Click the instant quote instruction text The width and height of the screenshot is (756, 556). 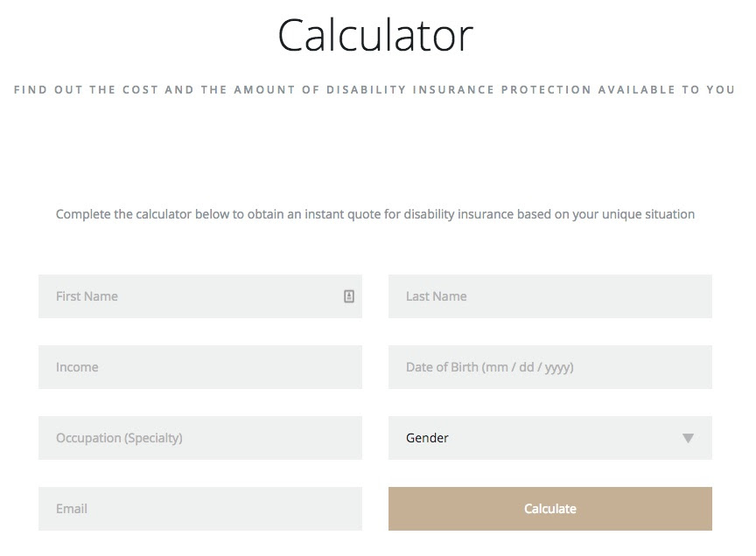(374, 213)
